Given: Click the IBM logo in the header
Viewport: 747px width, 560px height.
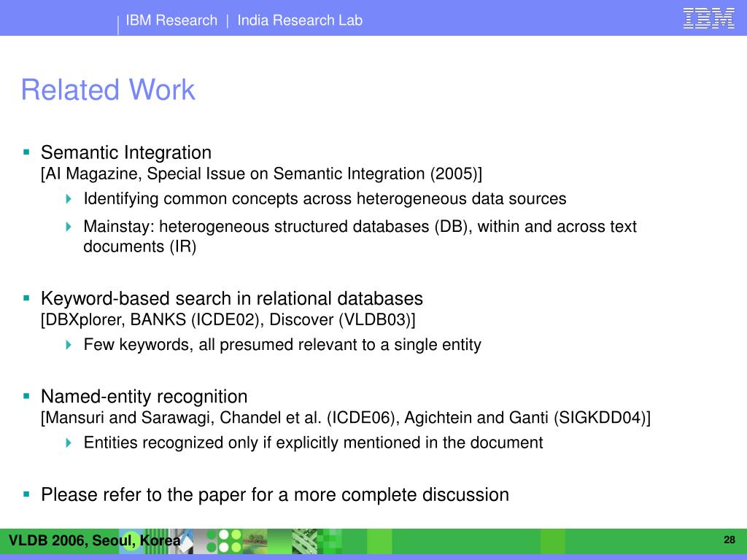Looking at the screenshot, I should pos(708,18).
